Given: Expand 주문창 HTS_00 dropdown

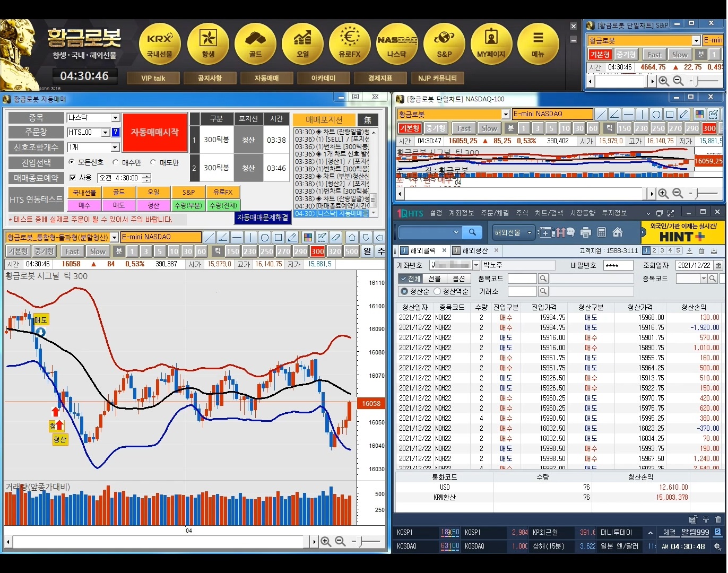Looking at the screenshot, I should [x=105, y=132].
